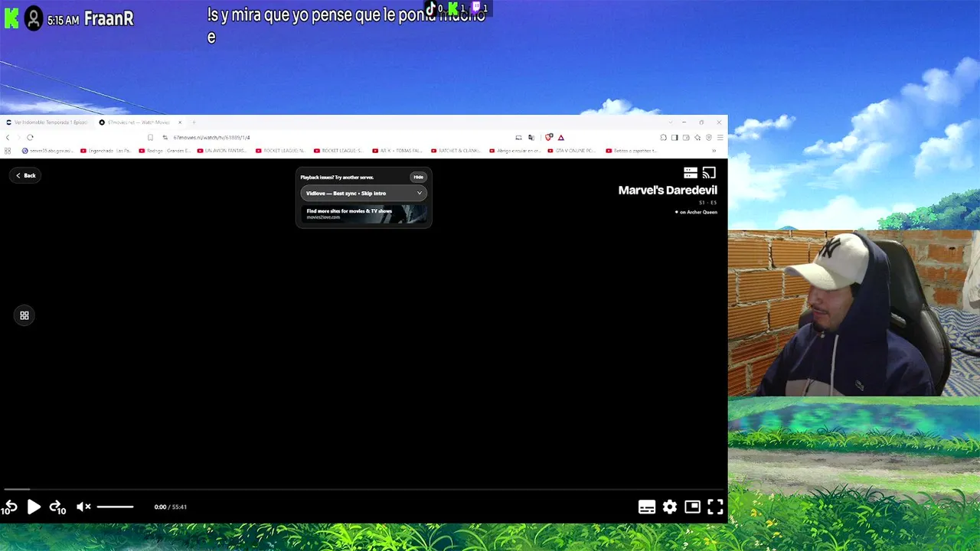Open the browser hamburger menu
Screen dimensions: 980x551
[720, 138]
